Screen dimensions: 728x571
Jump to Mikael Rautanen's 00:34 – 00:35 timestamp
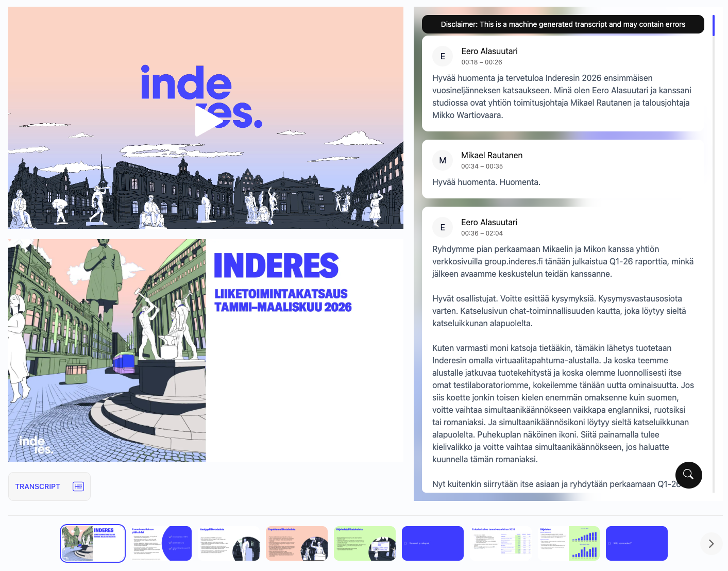pyautogui.click(x=482, y=166)
